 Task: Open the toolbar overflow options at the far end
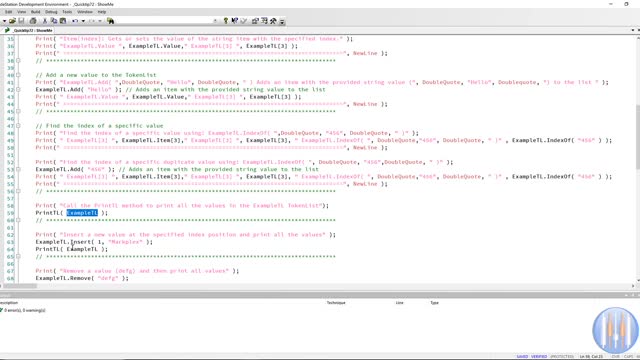(282, 21)
